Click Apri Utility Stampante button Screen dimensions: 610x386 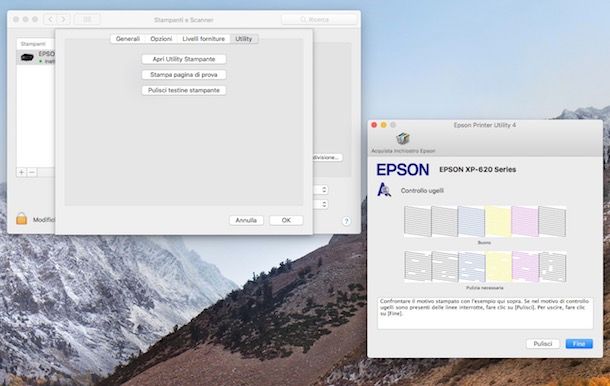tap(184, 59)
